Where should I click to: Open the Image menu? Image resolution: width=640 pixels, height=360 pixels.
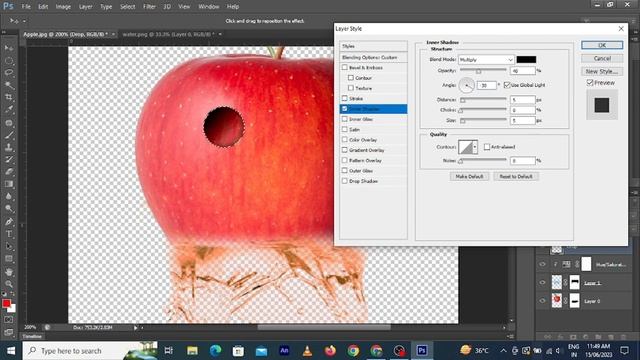(x=63, y=7)
